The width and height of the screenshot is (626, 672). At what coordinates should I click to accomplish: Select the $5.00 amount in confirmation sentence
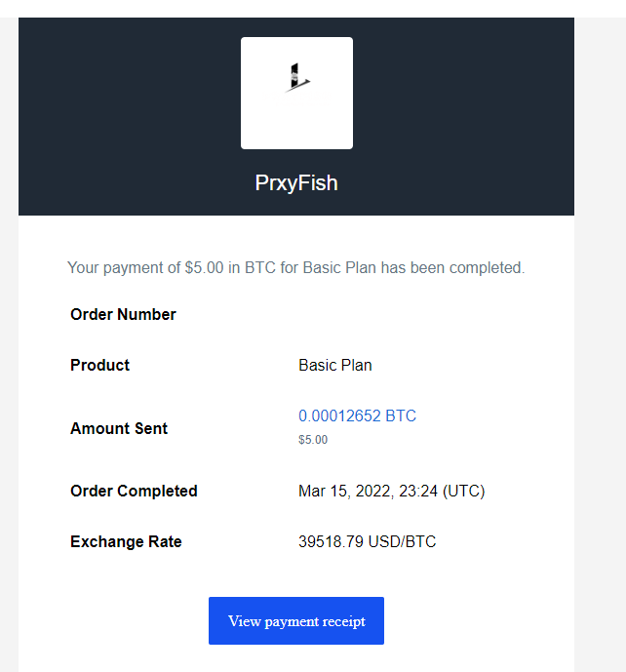click(x=204, y=268)
